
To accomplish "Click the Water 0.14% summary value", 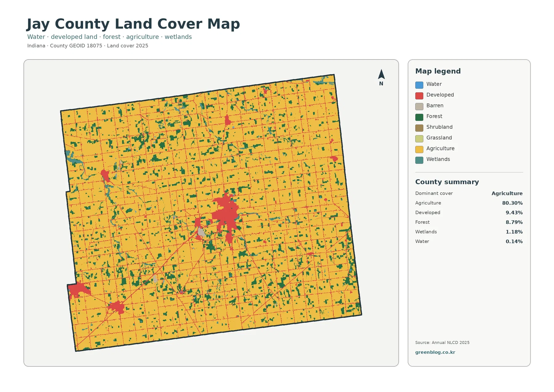I will coord(514,241).
